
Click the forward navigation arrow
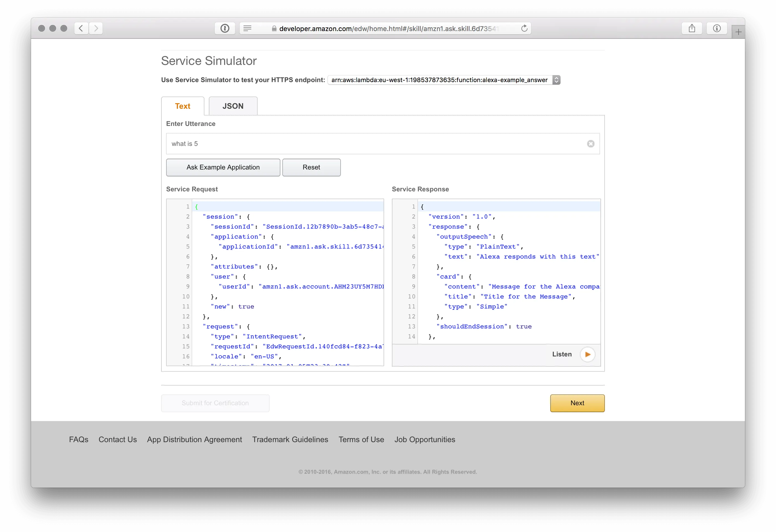(96, 28)
